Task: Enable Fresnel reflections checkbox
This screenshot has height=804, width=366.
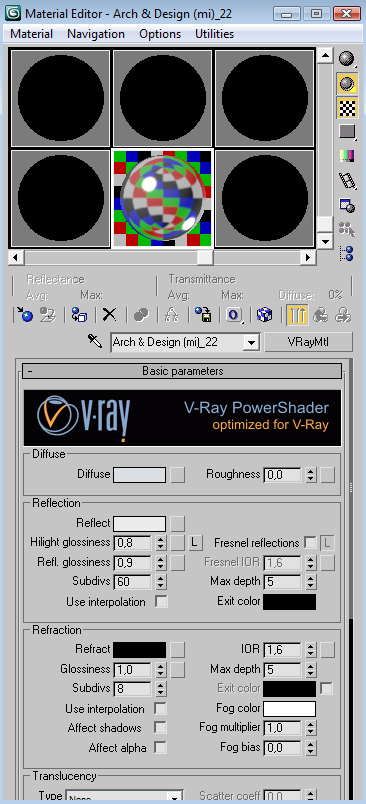Action: pos(310,542)
